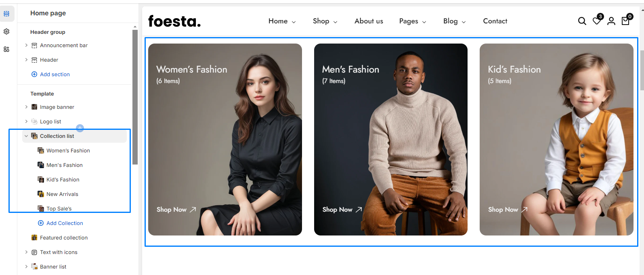Open the wishlist heart icon

pyautogui.click(x=597, y=21)
